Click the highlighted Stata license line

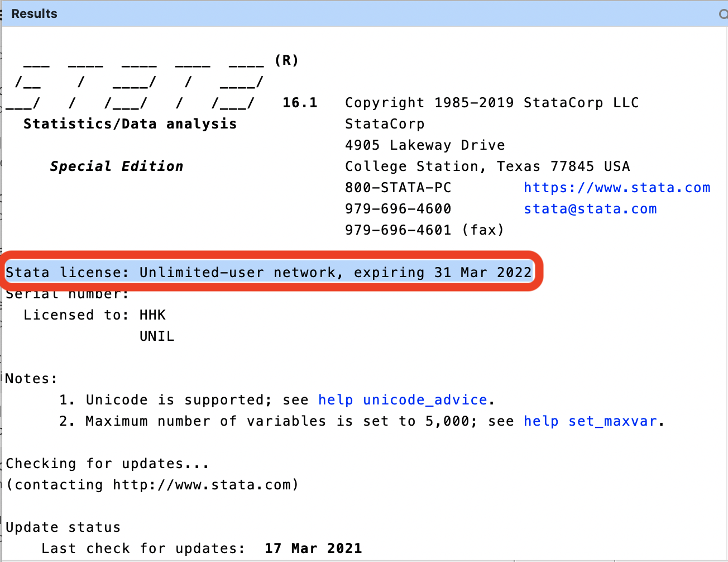point(269,273)
